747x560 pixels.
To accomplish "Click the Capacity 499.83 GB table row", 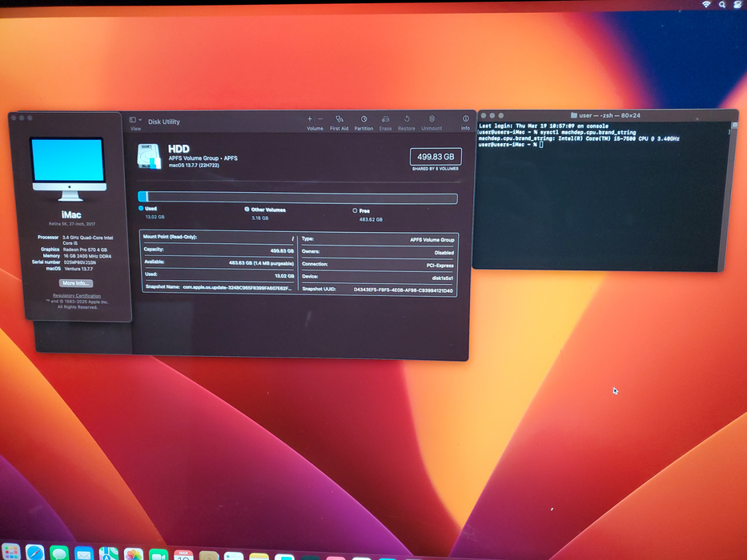I will coord(219,250).
